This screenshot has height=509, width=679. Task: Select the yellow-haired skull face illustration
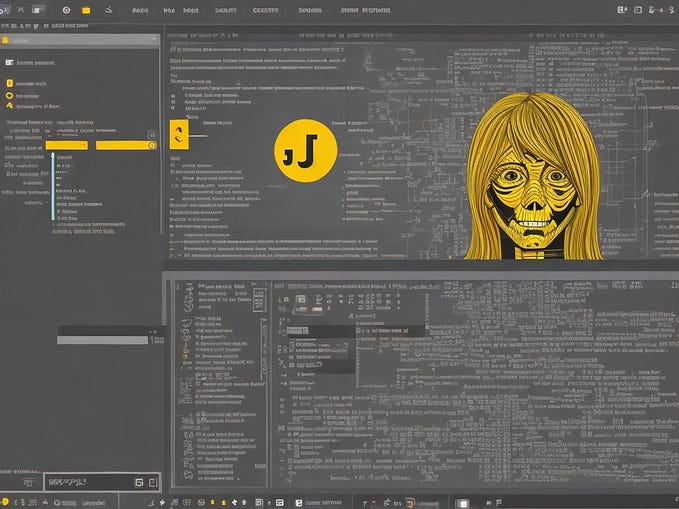click(534, 177)
